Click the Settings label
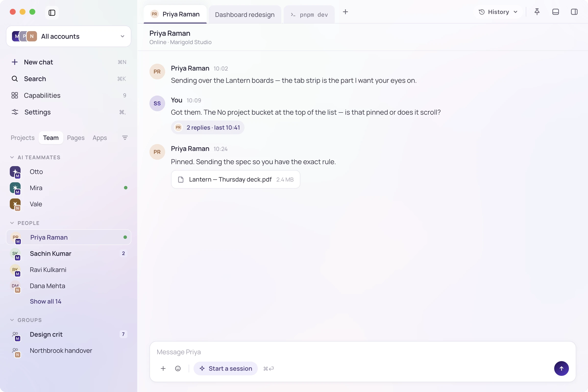Viewport: 588px width, 392px height. click(x=37, y=112)
